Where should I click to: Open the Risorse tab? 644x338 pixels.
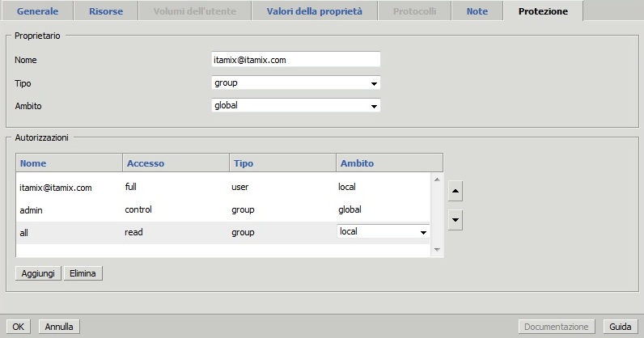click(107, 11)
